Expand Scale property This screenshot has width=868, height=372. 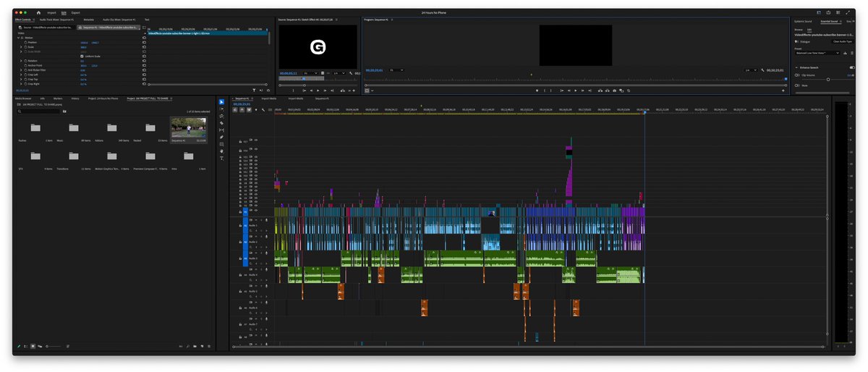(21, 47)
